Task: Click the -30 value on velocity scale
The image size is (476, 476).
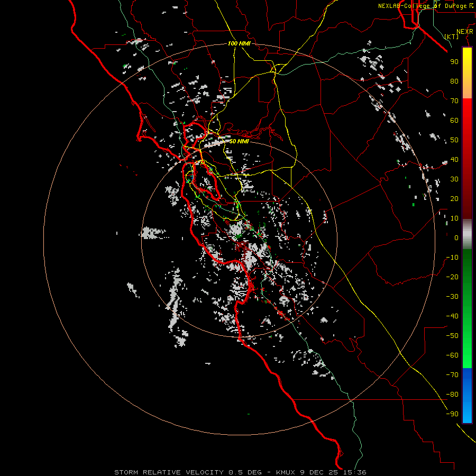Action: [452, 297]
